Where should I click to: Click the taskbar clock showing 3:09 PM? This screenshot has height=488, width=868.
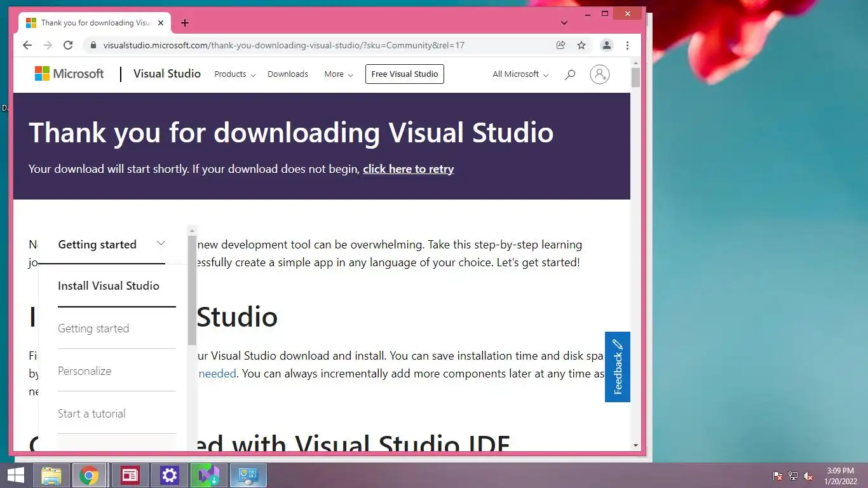[x=841, y=476]
